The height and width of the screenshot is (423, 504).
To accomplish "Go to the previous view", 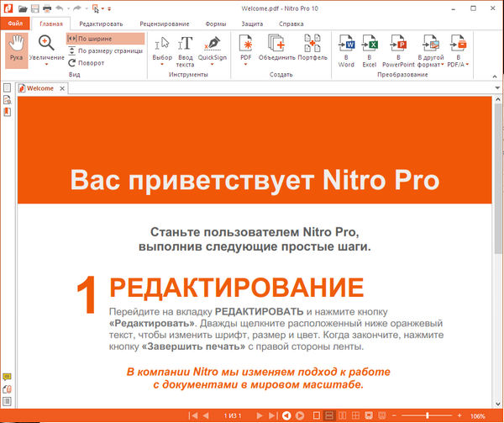I will pyautogui.click(x=286, y=415).
